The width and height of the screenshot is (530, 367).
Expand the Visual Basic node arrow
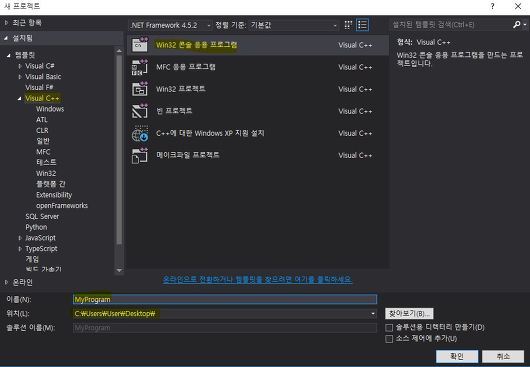pyautogui.click(x=20, y=77)
